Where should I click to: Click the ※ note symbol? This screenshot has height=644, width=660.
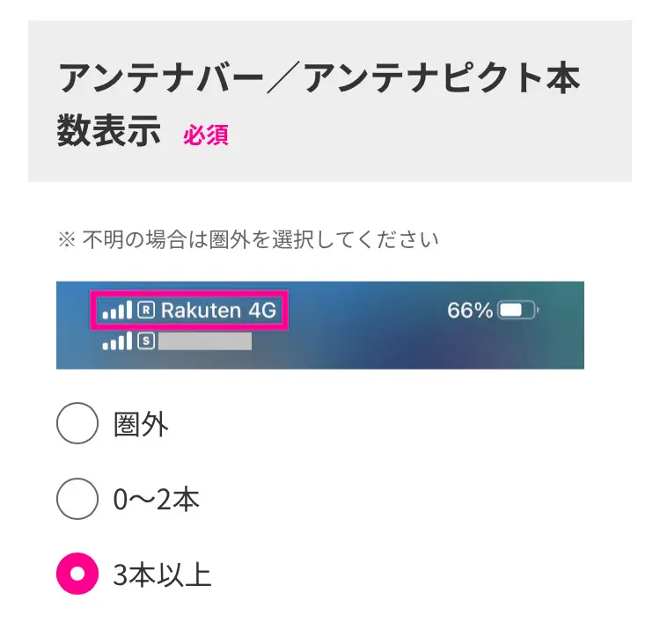pos(67,240)
